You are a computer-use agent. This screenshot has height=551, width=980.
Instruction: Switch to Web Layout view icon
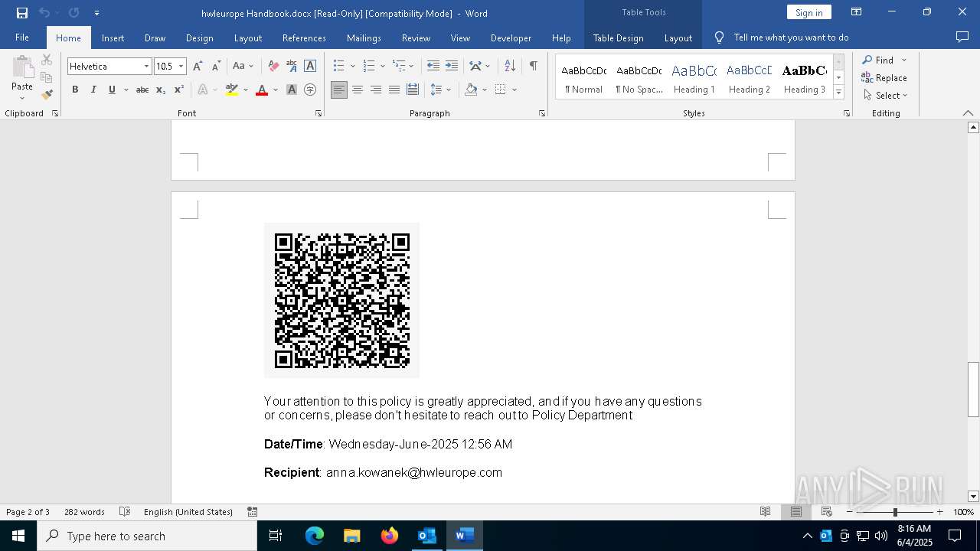coord(827,512)
